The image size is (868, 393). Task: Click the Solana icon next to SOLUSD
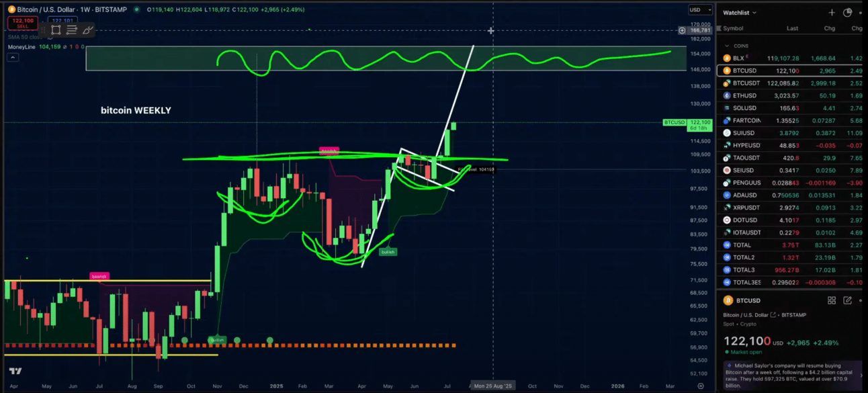click(726, 108)
